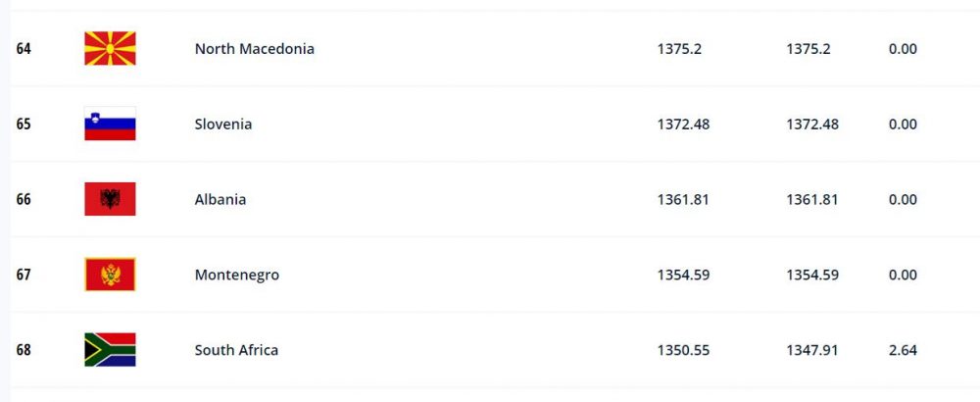
Task: Open the Slovenia team link
Action: pos(223,124)
